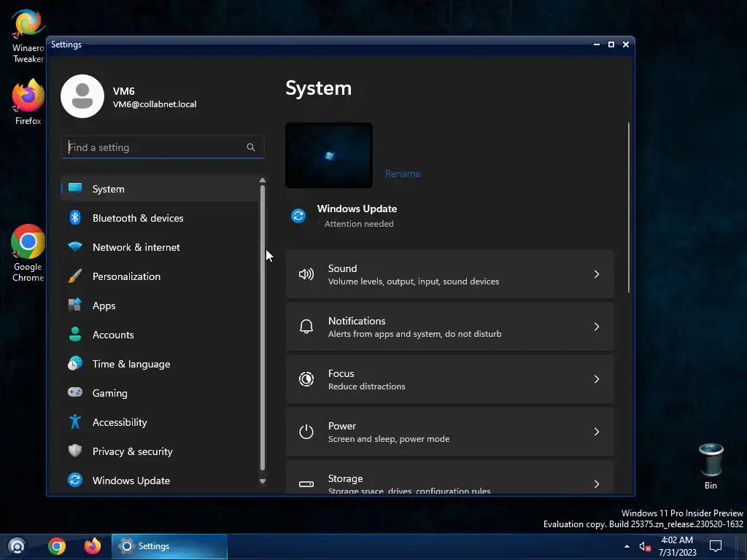Switch to Personalization section
The width and height of the screenshot is (747, 560).
click(160, 276)
